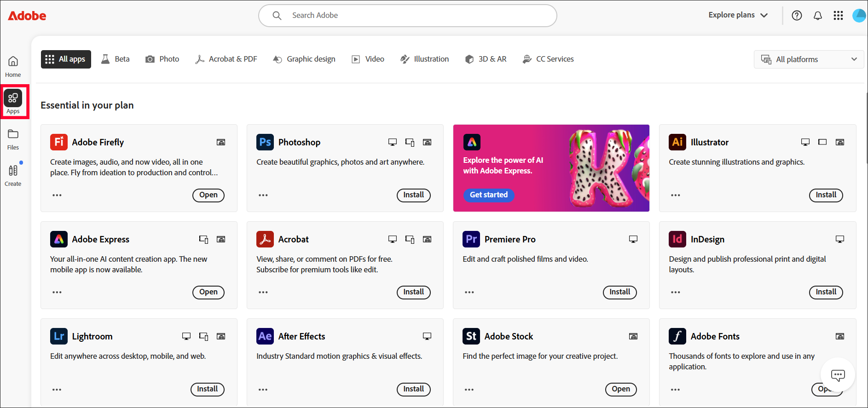Screen dimensions: 868x408
Task: Open the app switcher grid icon
Action: point(838,16)
